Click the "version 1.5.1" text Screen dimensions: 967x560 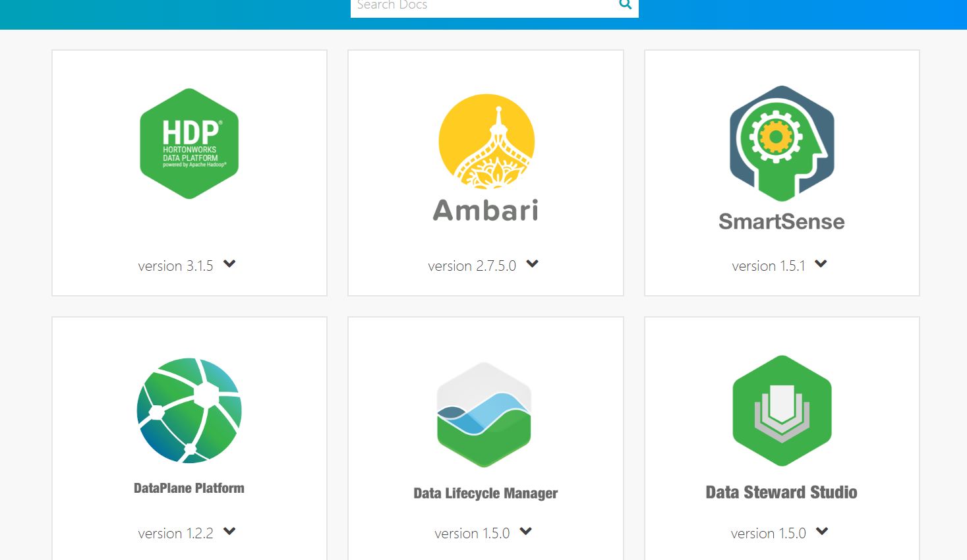point(769,266)
